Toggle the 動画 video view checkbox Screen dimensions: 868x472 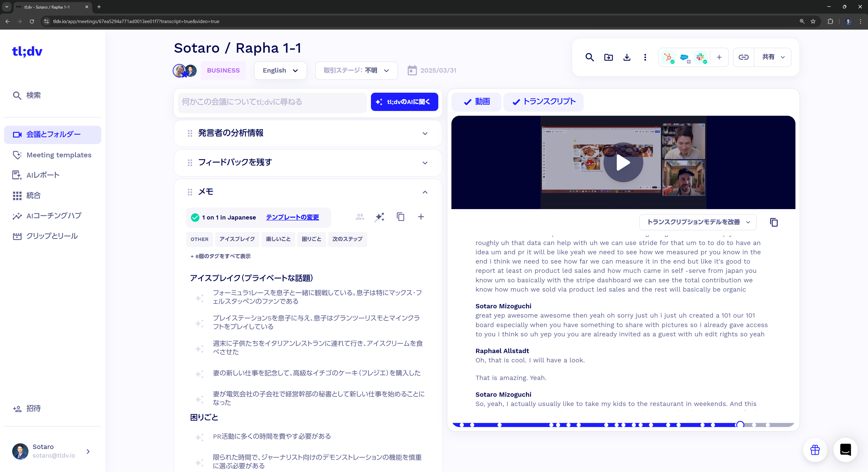pyautogui.click(x=476, y=102)
